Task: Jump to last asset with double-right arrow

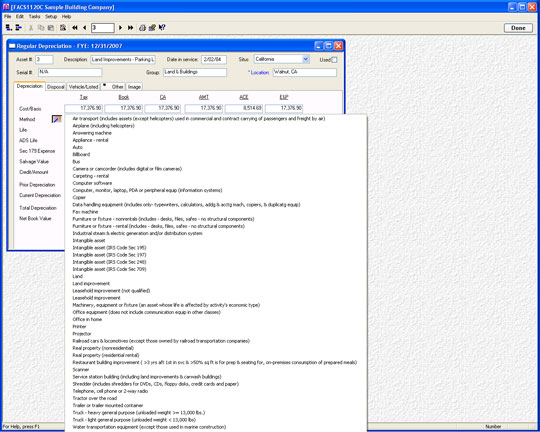Action: click(x=131, y=28)
